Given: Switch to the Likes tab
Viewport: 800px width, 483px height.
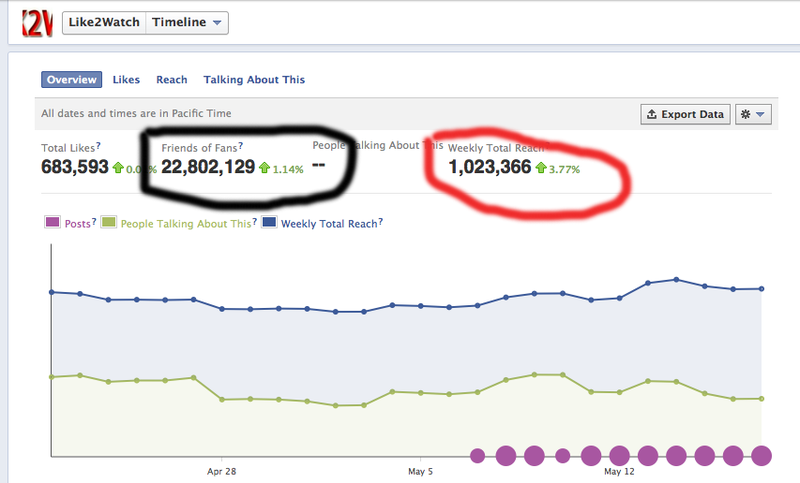Looking at the screenshot, I should 126,79.
